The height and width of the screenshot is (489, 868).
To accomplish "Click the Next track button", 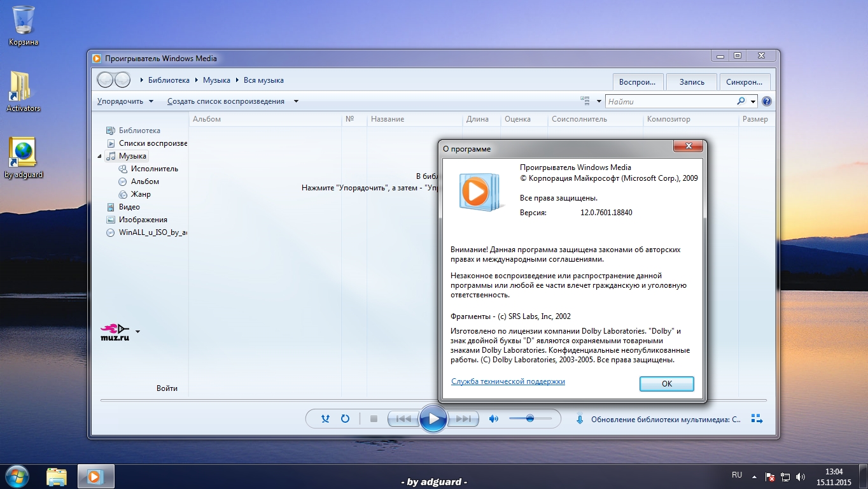I will click(x=463, y=418).
